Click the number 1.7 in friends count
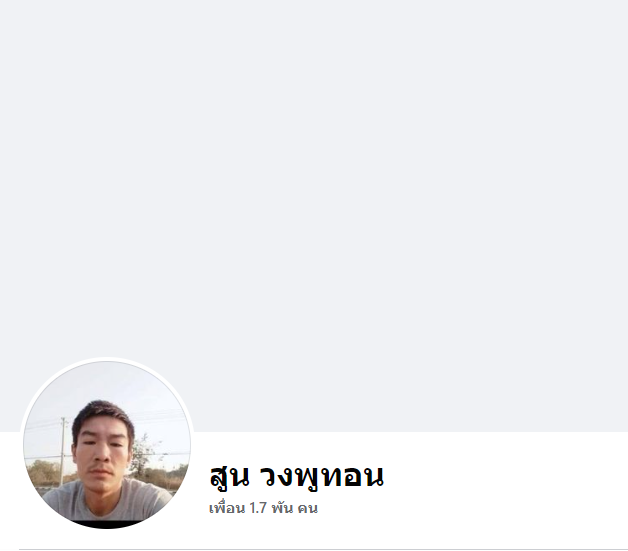This screenshot has height=551, width=628. pyautogui.click(x=258, y=508)
